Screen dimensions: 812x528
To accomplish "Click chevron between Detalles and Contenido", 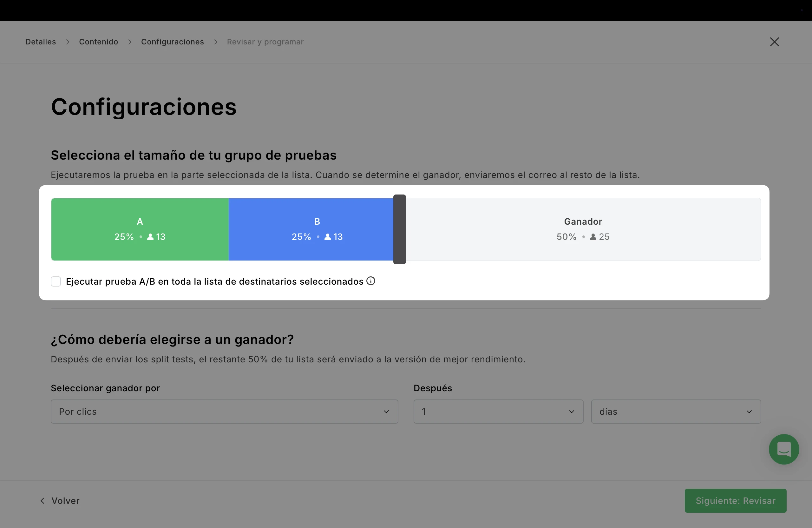I will pyautogui.click(x=68, y=42).
